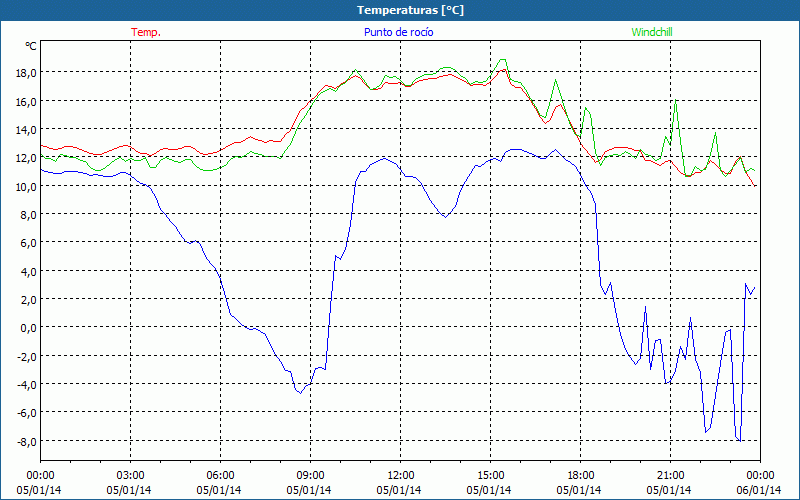Click the '0,0' y-axis value
The width and height of the screenshot is (800, 500).
(29, 328)
